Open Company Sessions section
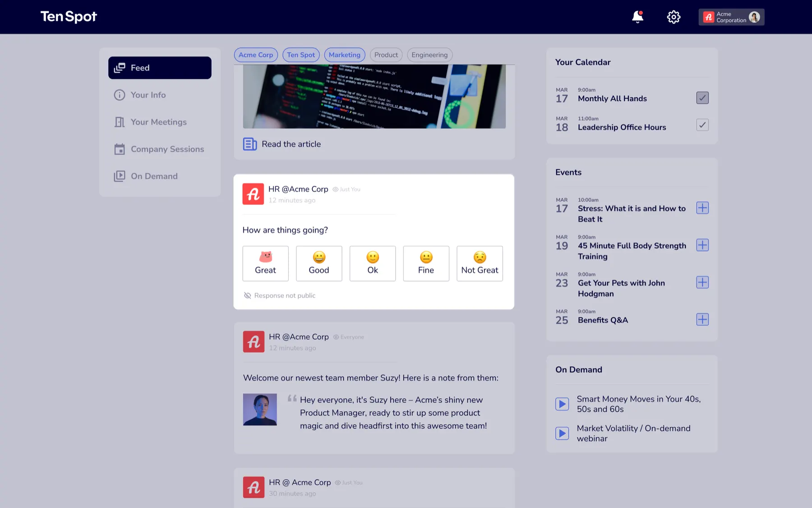The width and height of the screenshot is (812, 508). (x=160, y=149)
